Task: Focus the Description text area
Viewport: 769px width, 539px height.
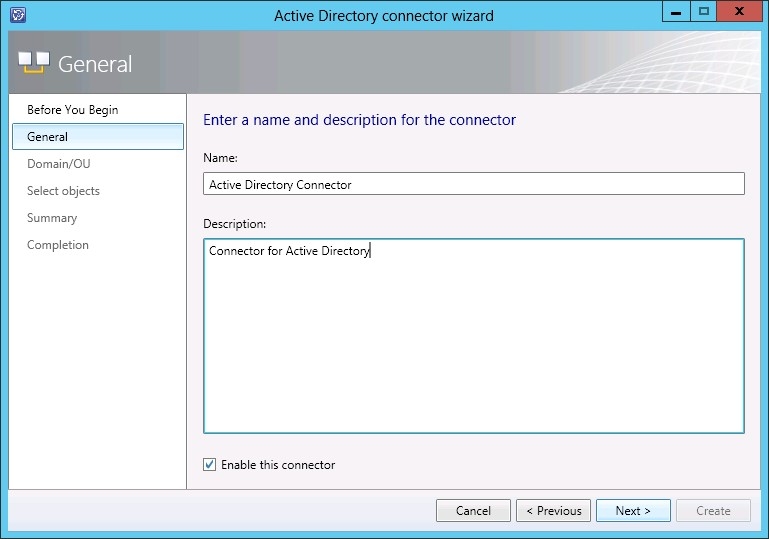Action: [474, 336]
